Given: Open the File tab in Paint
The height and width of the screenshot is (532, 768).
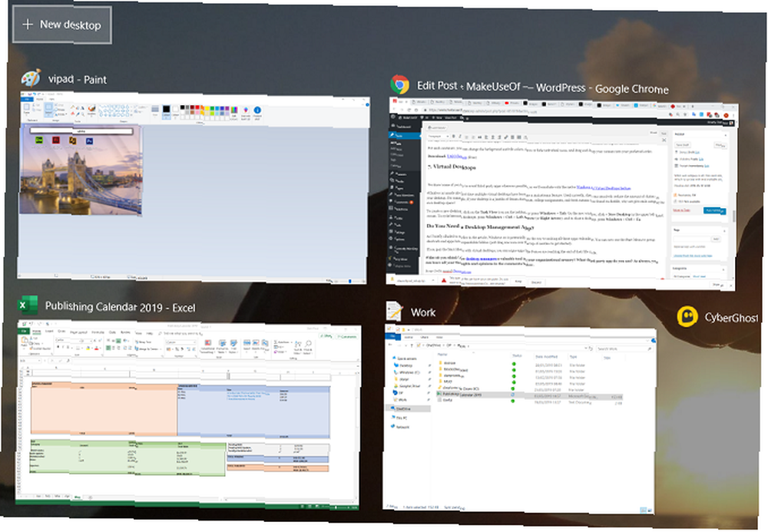Looking at the screenshot, I should (26, 99).
